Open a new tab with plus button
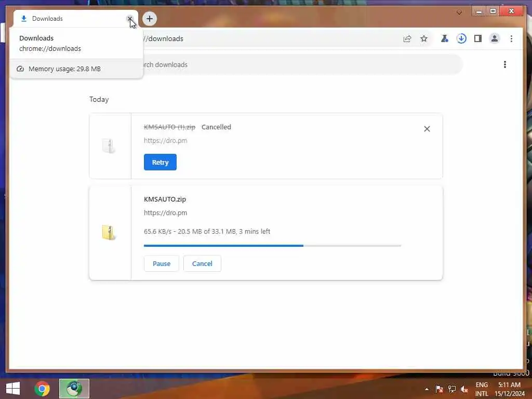 click(x=150, y=19)
